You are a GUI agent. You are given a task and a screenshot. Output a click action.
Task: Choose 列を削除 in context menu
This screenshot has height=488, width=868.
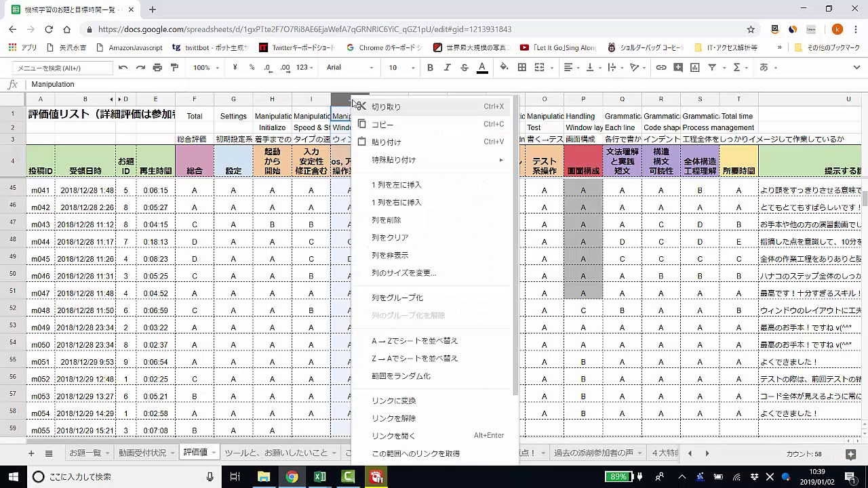(386, 220)
